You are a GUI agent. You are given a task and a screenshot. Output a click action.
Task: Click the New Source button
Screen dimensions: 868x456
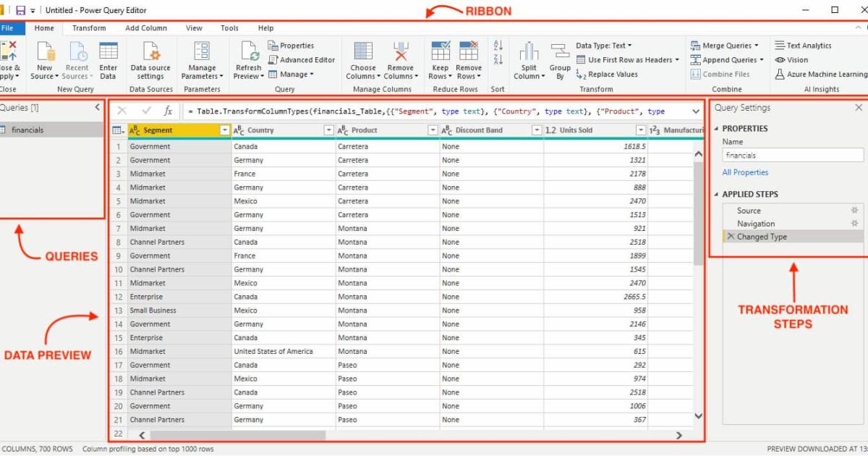point(44,59)
